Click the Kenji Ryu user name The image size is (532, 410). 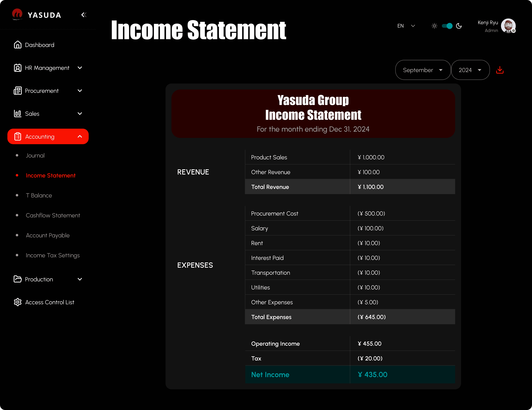point(488,22)
